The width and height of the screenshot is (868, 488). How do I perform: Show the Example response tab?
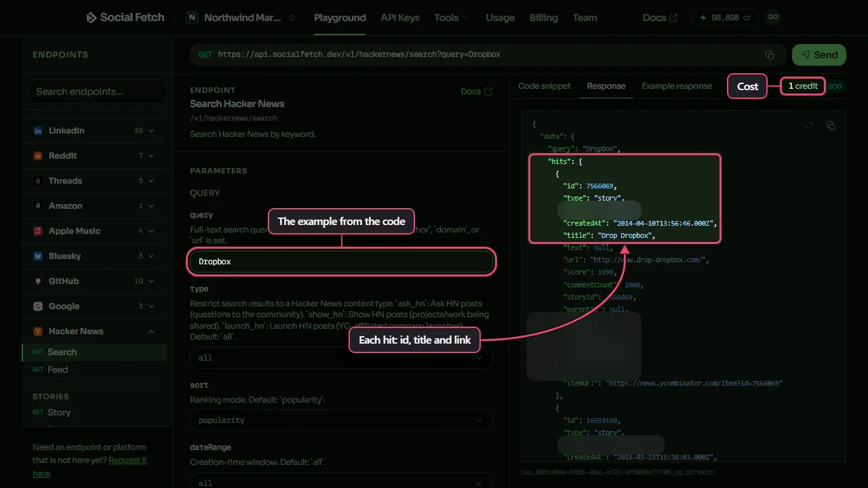677,86
